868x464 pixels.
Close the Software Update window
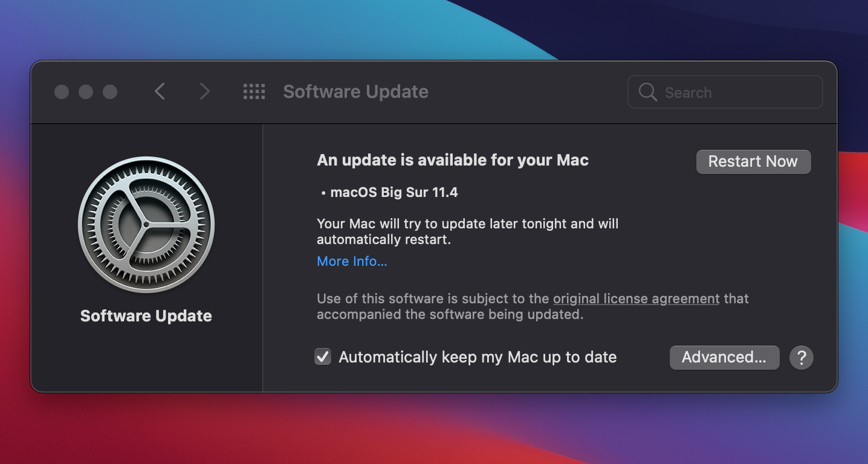62,92
